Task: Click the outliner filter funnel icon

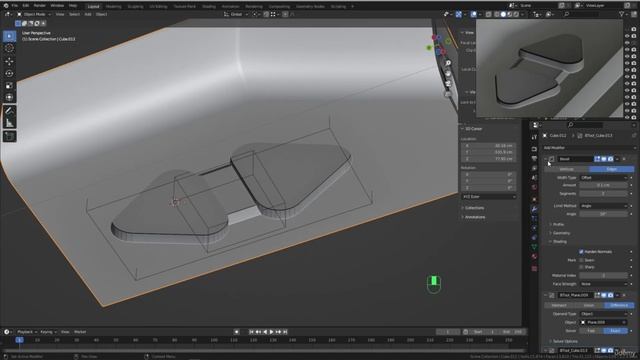Action: coord(622,14)
